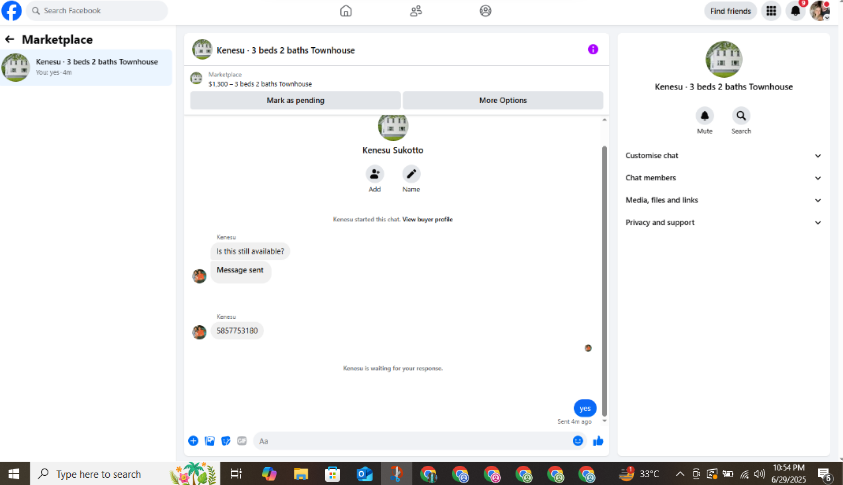843x485 pixels.
Task: Open the apps grid menu
Action: tap(771, 11)
